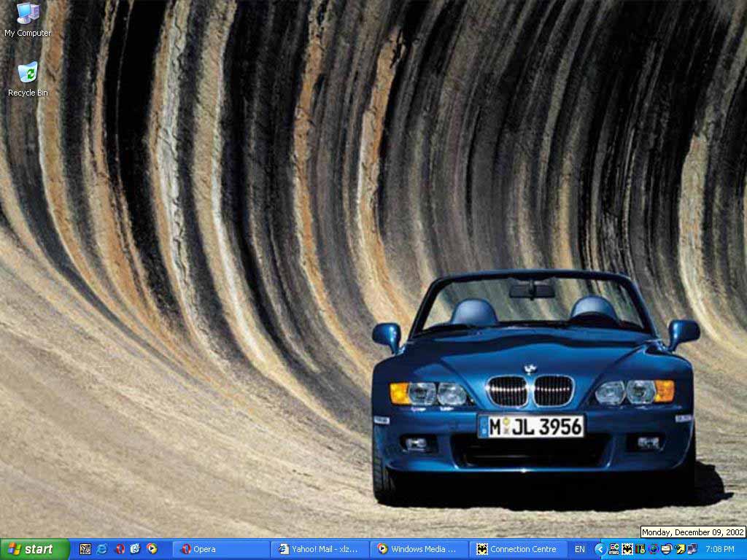Click the bat icon in system tray

pyautogui.click(x=627, y=549)
